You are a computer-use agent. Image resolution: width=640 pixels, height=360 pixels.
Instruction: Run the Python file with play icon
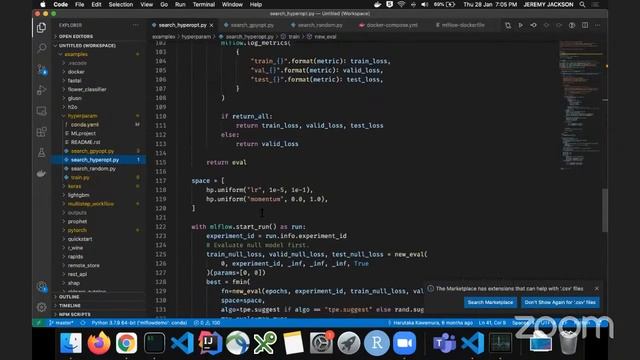click(x=520, y=25)
